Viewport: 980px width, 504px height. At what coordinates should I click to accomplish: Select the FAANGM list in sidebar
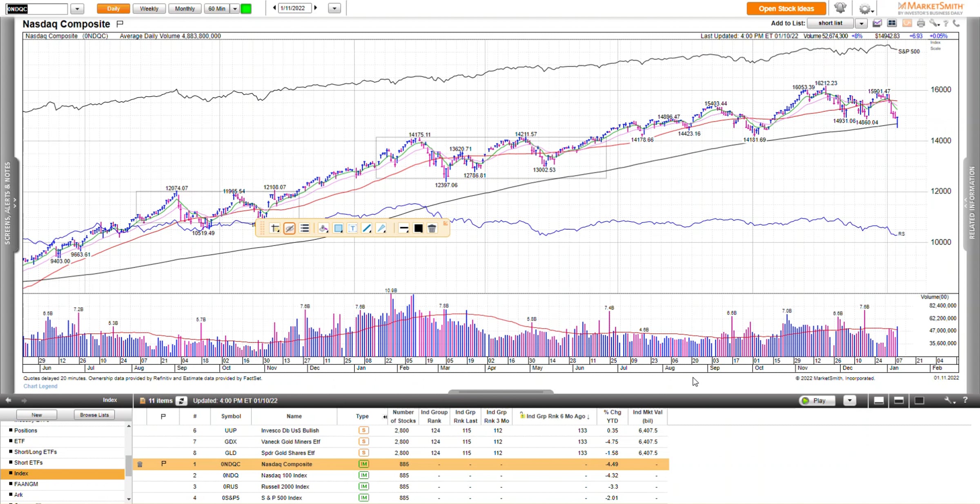click(26, 484)
